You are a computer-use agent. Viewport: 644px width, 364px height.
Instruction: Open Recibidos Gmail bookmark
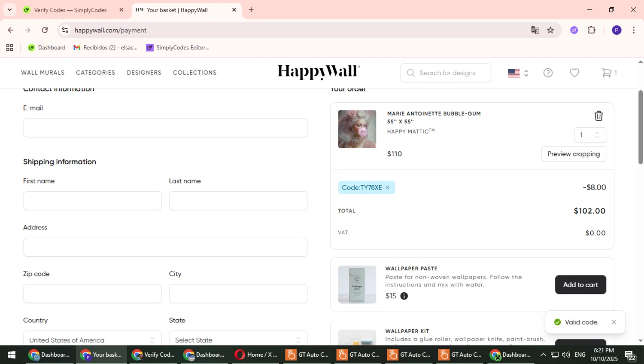coord(106,48)
